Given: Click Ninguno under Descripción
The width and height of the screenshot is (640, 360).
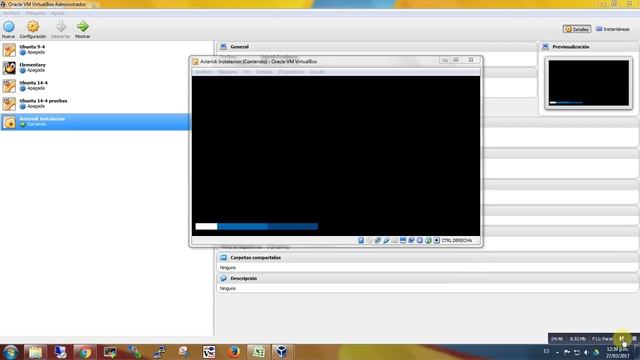Looking at the screenshot, I should [228, 289].
